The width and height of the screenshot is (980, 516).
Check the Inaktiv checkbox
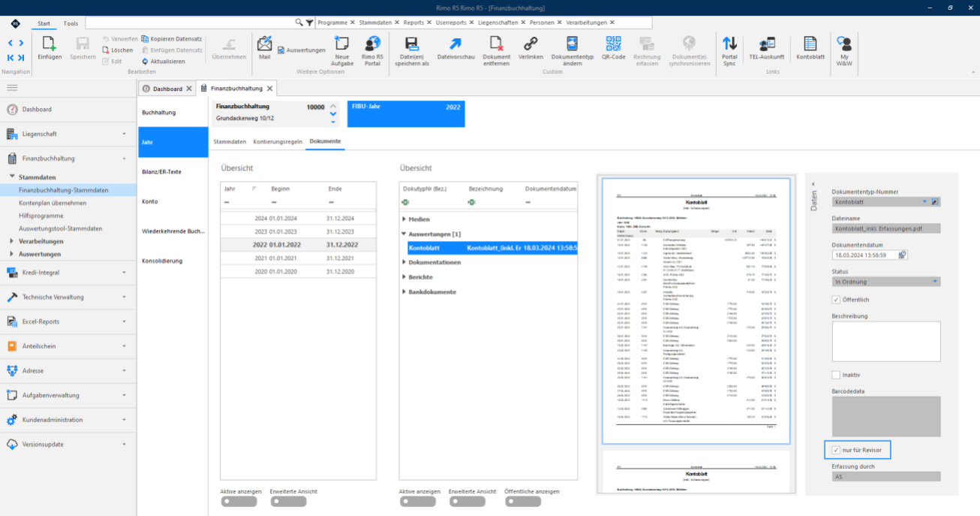(x=836, y=374)
